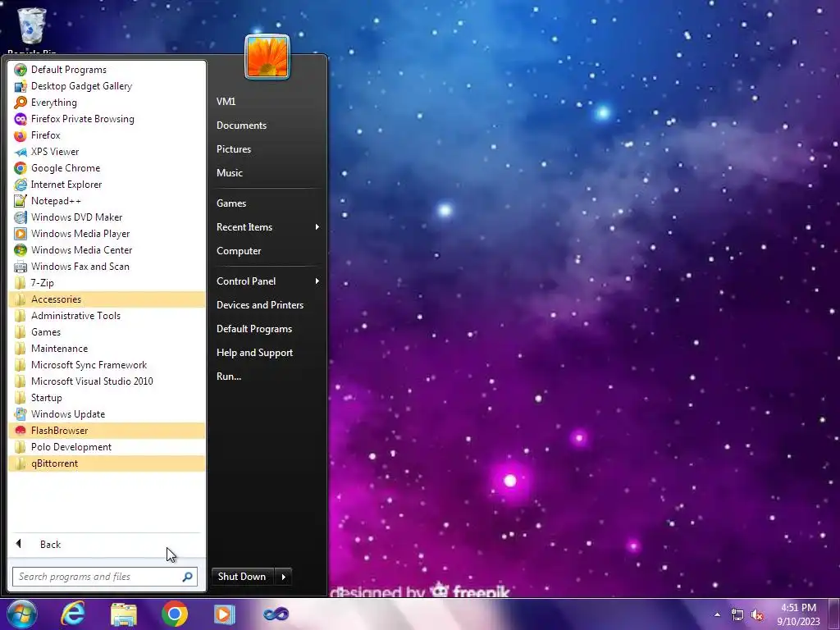The image size is (840, 630).
Task: Launch Windows Media Center
Action: click(x=107, y=250)
